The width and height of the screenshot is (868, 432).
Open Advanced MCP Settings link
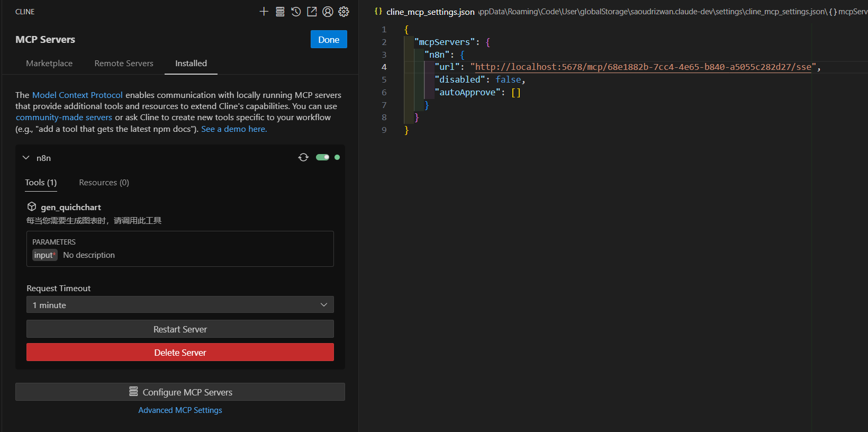pos(180,410)
